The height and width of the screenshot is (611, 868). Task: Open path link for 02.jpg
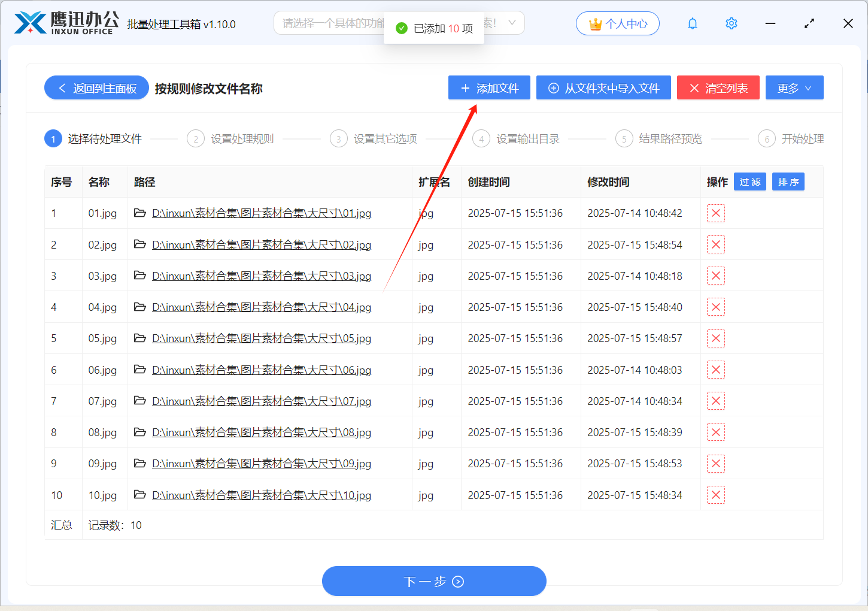click(x=262, y=244)
